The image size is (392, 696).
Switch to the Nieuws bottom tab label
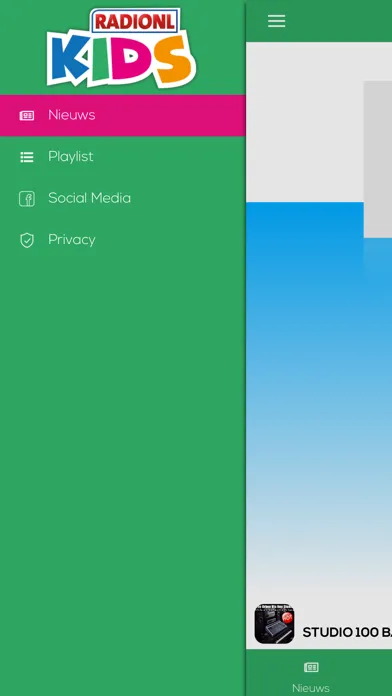[311, 688]
